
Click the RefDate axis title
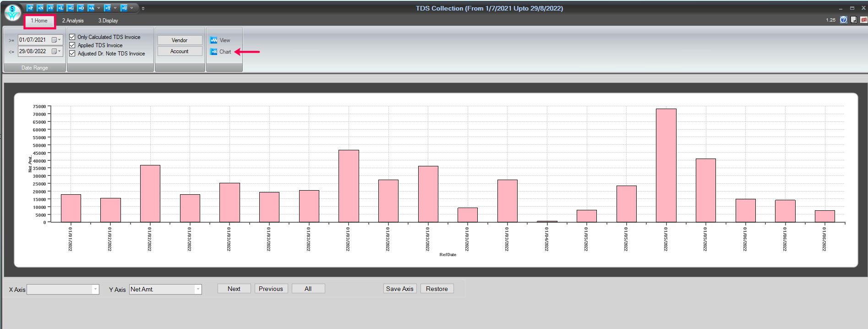point(448,255)
